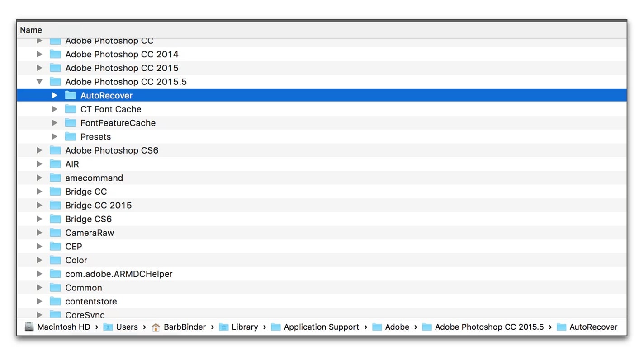Viewport: 644px width, 355px height.
Task: Click the AutoRecover folder icon
Action: coord(70,95)
